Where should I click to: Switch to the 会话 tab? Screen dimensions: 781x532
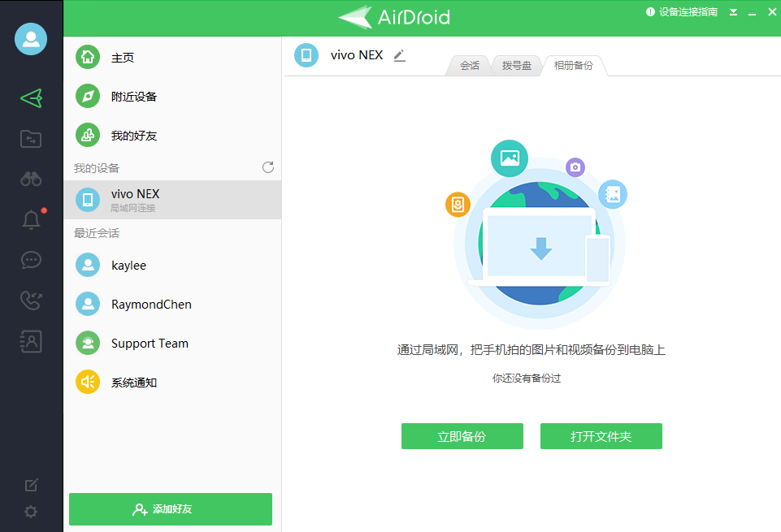tap(470, 66)
